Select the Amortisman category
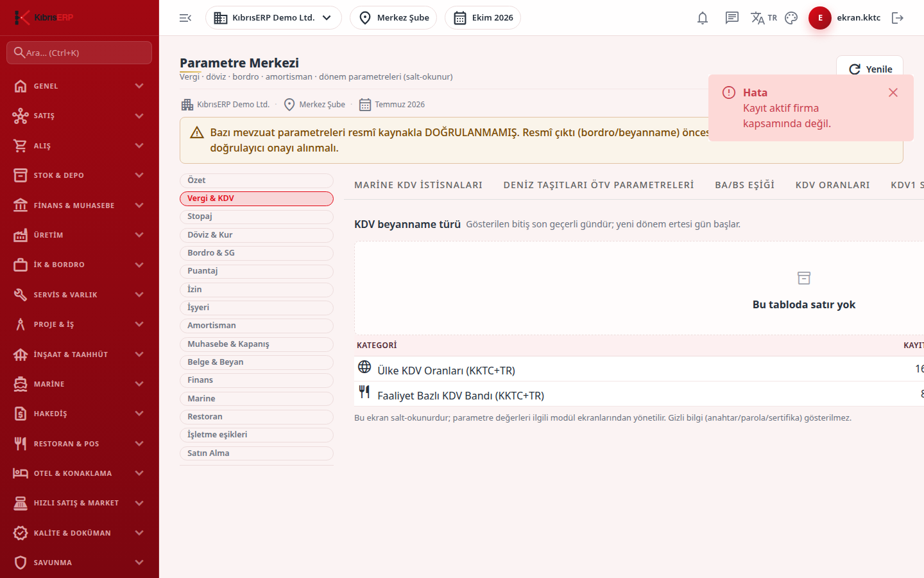 [257, 326]
